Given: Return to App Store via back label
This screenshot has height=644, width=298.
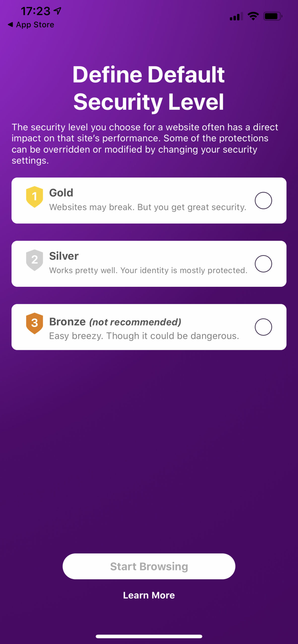Looking at the screenshot, I should click(x=35, y=25).
